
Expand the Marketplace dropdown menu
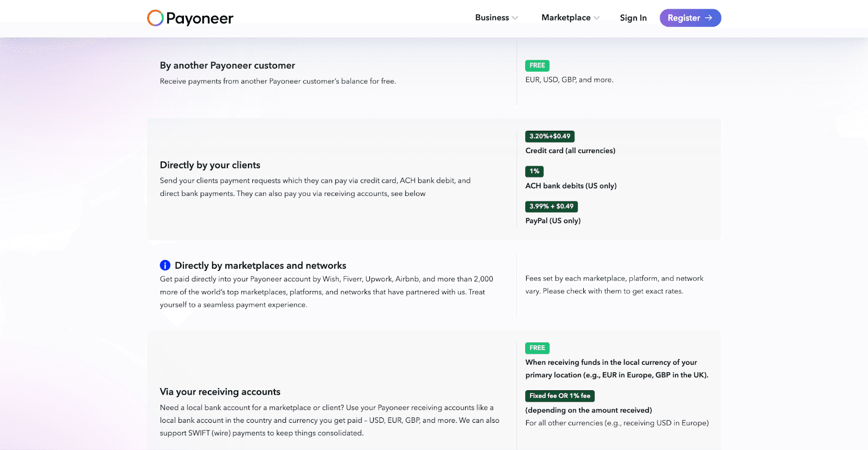tap(570, 18)
